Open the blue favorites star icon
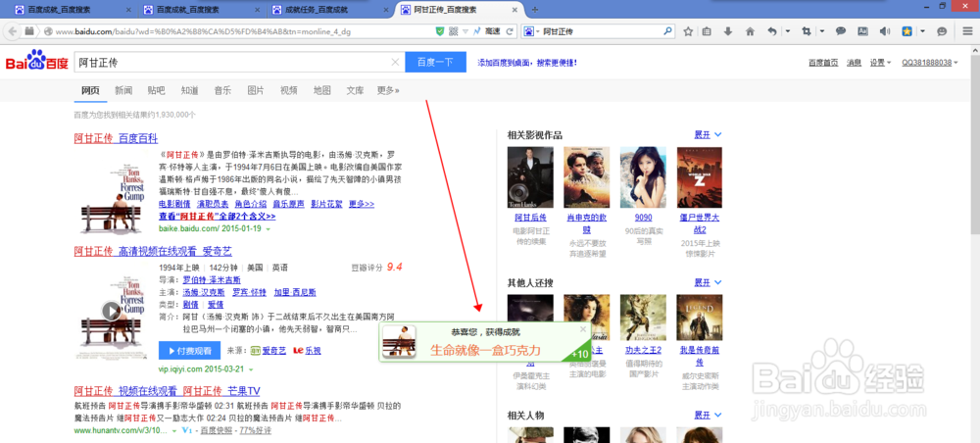Viewport: 980px width, 443px height. [x=906, y=31]
